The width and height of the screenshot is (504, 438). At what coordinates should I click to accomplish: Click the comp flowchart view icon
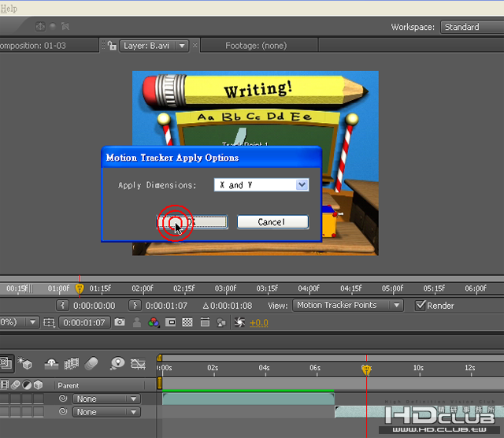221,322
